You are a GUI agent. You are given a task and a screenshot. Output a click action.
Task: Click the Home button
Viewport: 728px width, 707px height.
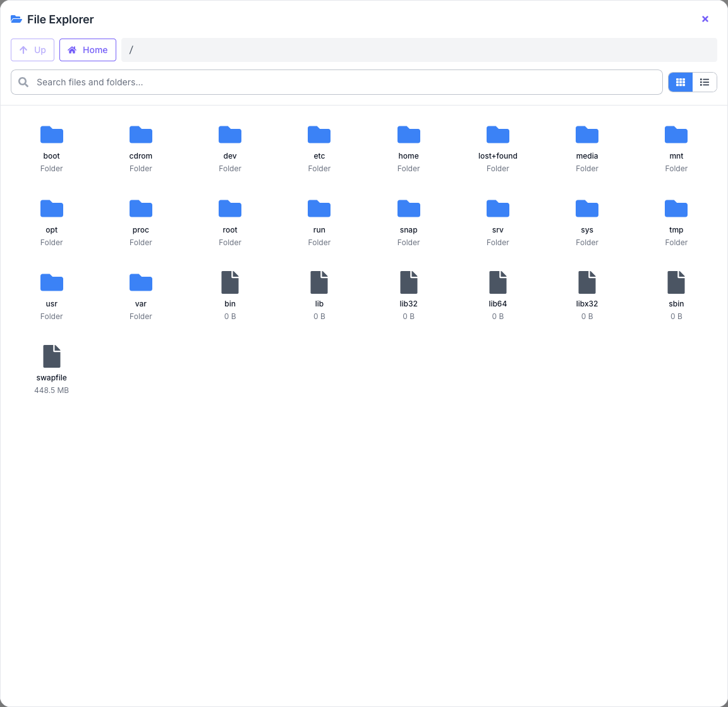coord(88,50)
